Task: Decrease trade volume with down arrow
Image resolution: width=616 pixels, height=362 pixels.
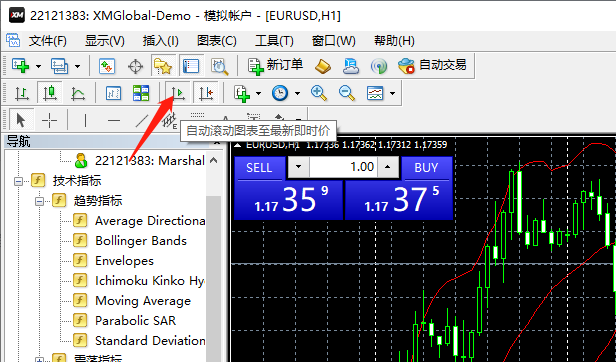Action: click(299, 167)
